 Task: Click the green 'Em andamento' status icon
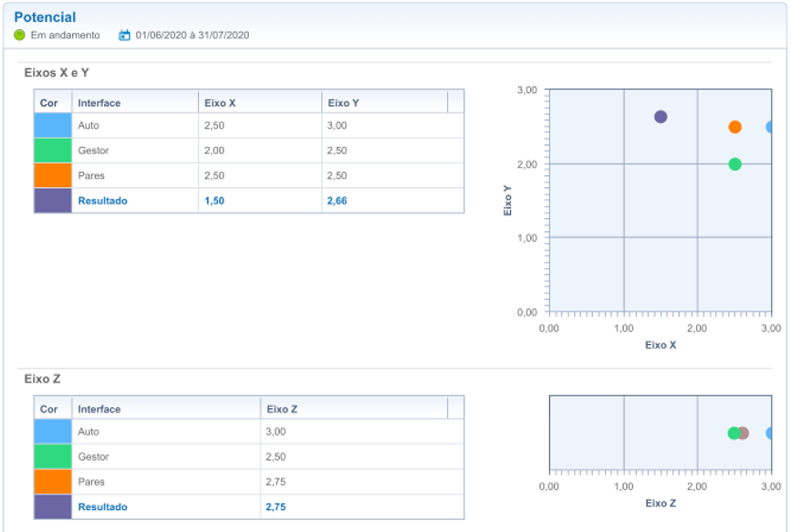click(x=20, y=36)
